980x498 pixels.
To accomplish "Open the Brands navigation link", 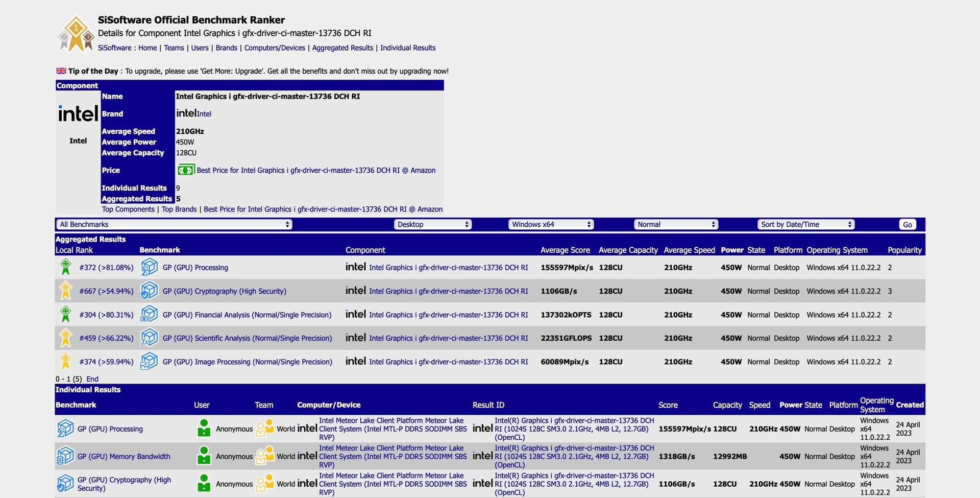I will pos(227,48).
